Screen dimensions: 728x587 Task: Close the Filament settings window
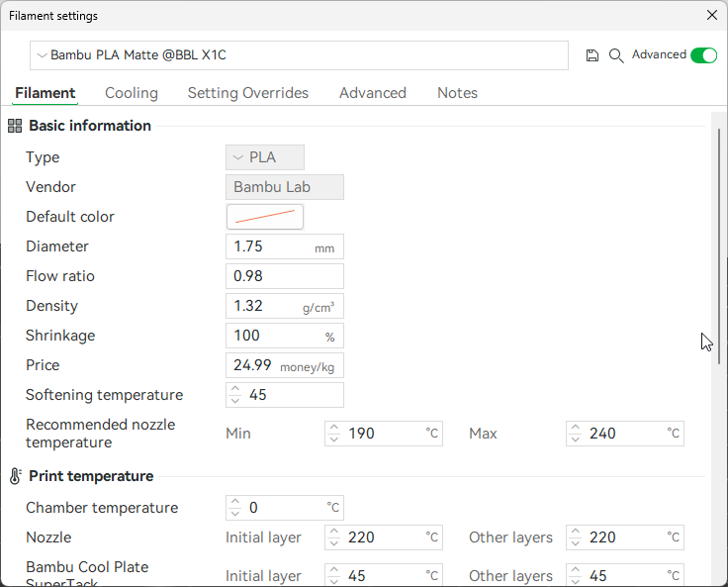[x=712, y=15]
